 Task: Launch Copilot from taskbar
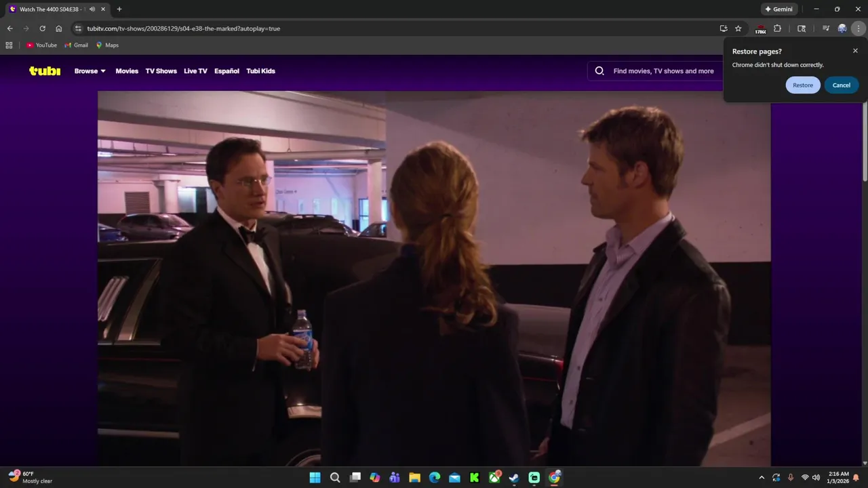[375, 478]
